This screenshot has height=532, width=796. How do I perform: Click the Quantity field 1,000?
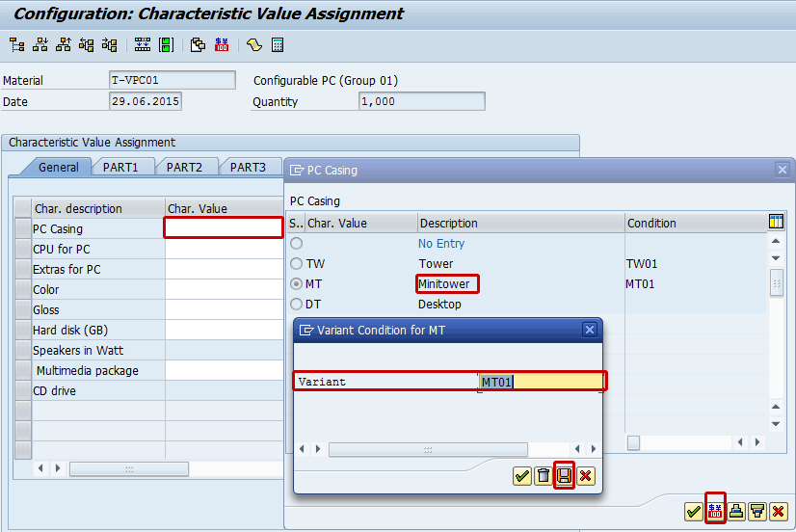[x=421, y=101]
